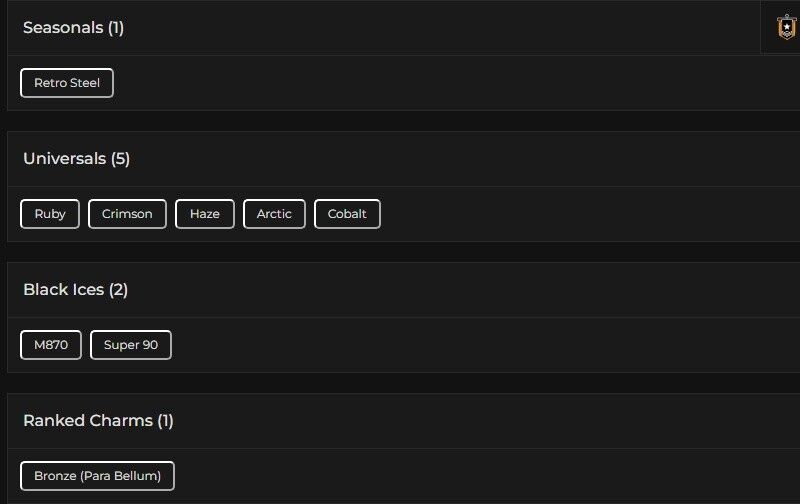Toggle the Black Ices (2) section header

click(400, 290)
